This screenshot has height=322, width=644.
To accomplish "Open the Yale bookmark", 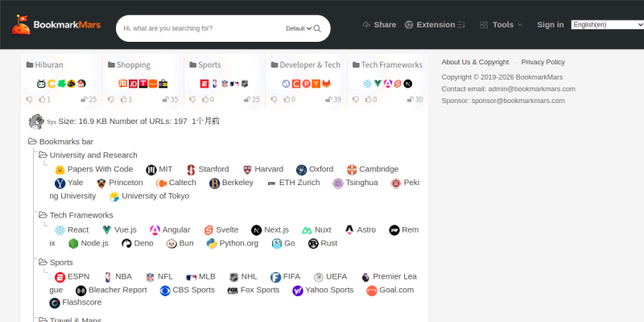I will click(x=69, y=183).
